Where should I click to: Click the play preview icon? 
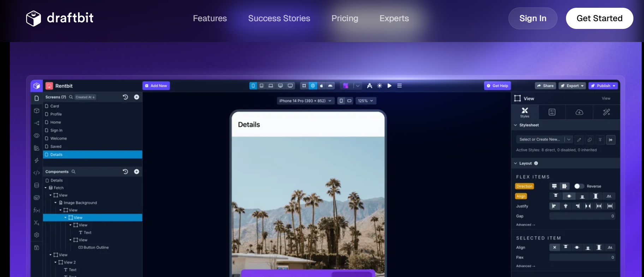click(x=389, y=86)
